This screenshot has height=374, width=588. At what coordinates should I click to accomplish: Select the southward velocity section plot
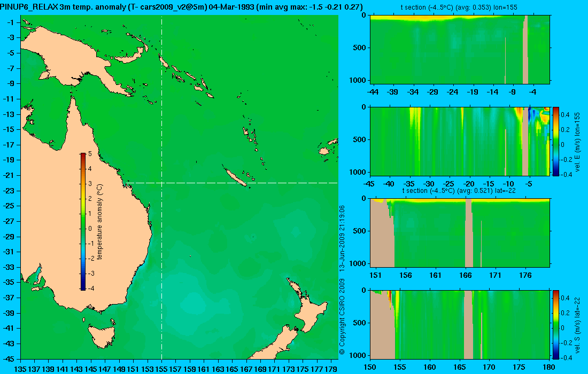460,324
